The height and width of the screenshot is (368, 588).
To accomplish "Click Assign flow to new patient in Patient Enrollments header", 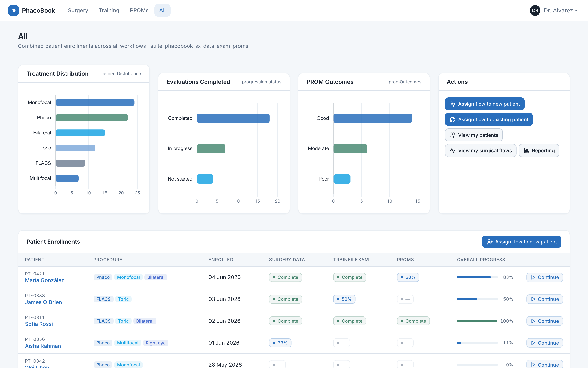I will click(522, 242).
